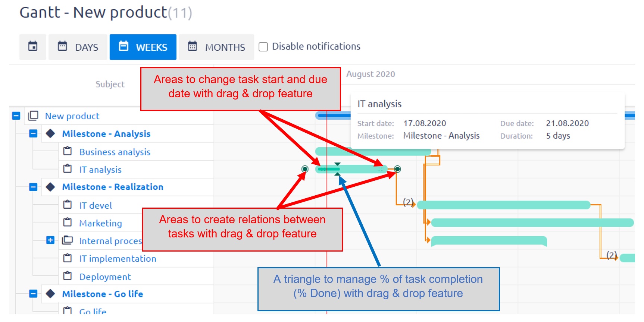644x322 pixels.
Task: Expand the Internal process subtree
Action: [50, 240]
